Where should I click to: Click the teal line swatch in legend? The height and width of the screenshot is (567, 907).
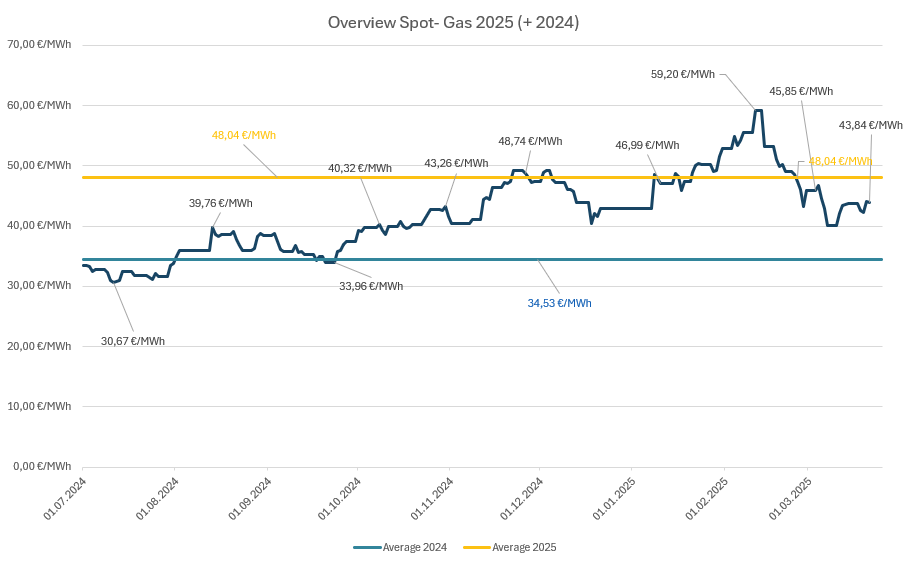pos(367,547)
